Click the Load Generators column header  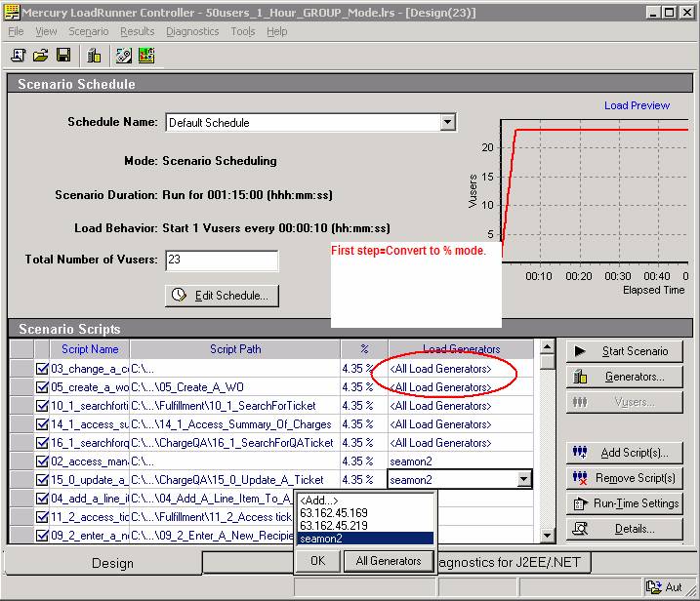point(461,349)
